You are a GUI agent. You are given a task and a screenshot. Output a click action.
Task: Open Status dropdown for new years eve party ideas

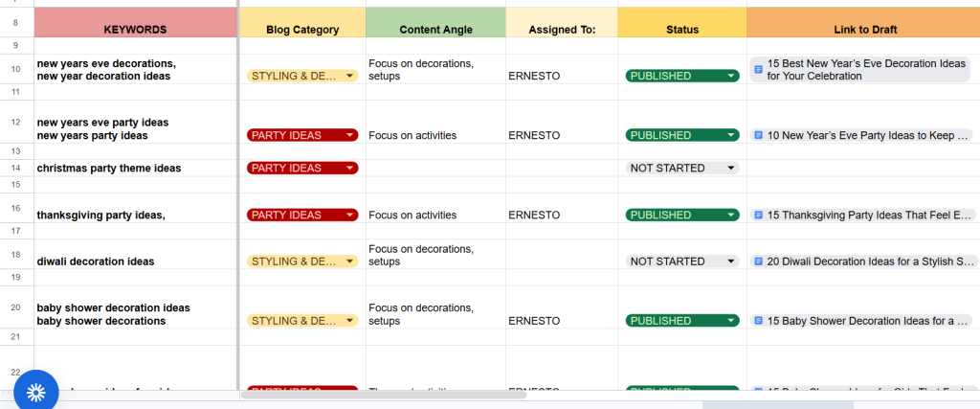click(682, 135)
